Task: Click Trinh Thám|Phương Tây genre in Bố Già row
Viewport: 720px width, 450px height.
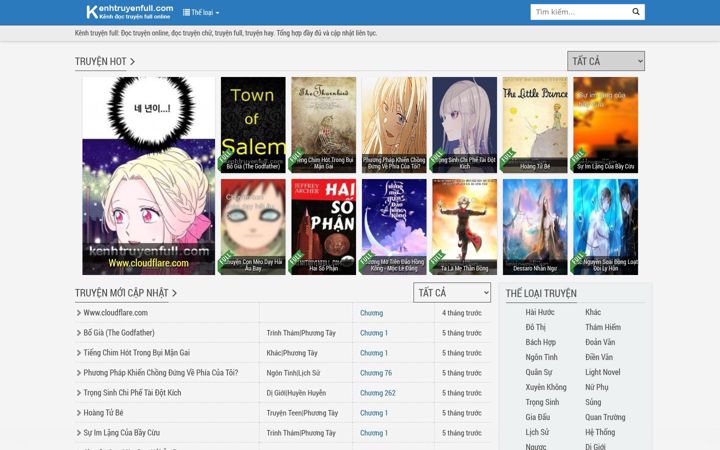Action: coord(301,333)
